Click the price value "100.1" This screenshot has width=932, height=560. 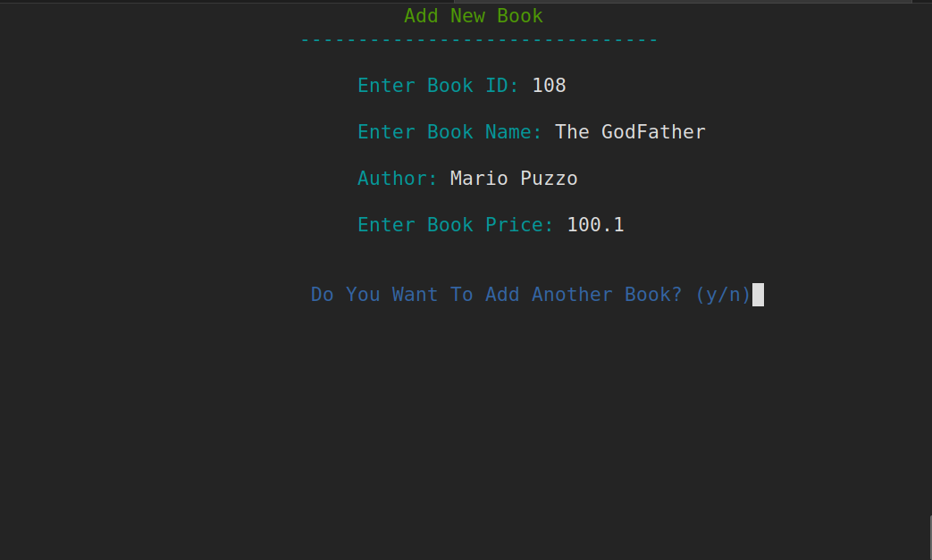pos(595,224)
